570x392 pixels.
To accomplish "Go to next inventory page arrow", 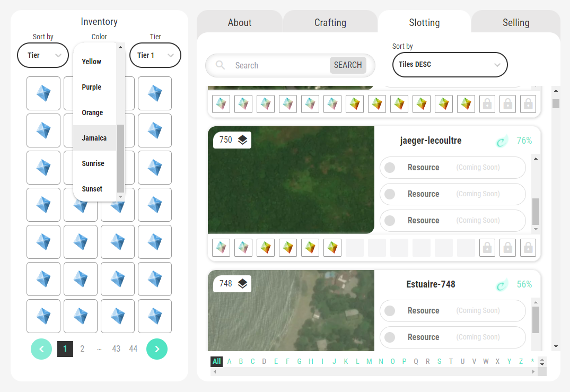I will coord(157,349).
